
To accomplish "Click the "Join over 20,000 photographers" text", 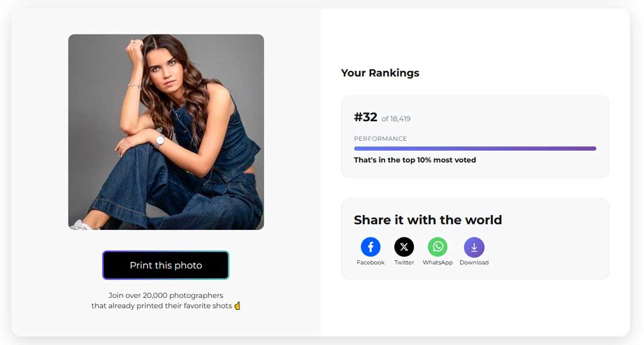I will 166,295.
